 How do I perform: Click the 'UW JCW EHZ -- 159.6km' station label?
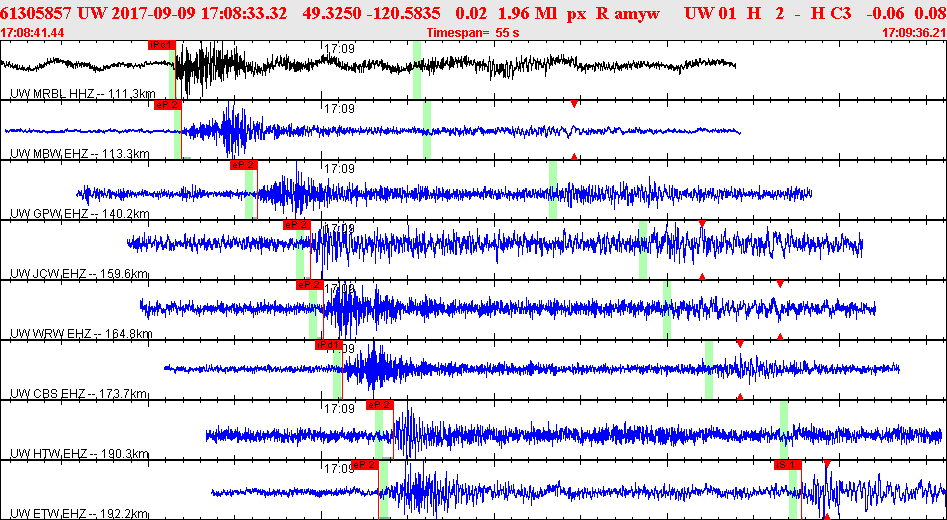[79, 274]
